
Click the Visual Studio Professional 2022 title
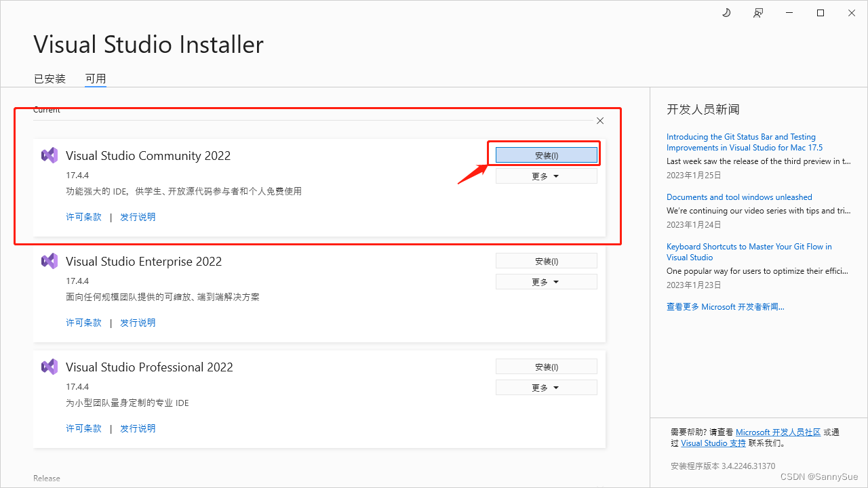coord(149,367)
